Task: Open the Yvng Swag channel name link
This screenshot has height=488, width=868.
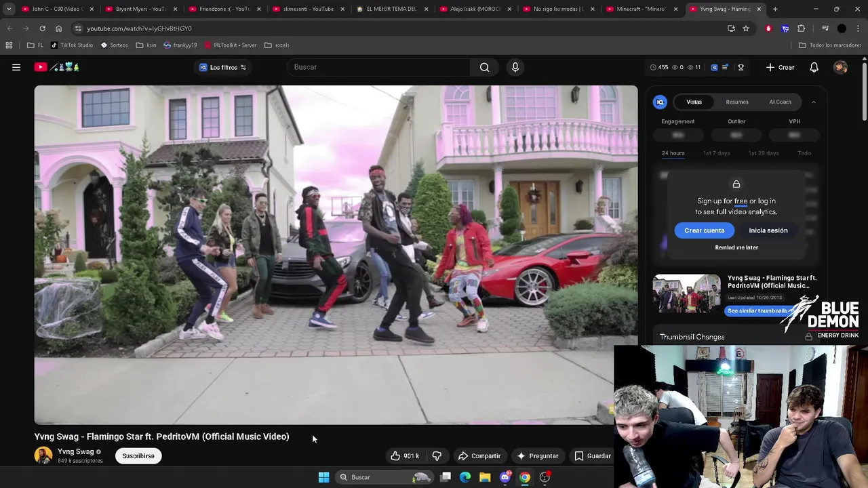Action: tap(76, 451)
